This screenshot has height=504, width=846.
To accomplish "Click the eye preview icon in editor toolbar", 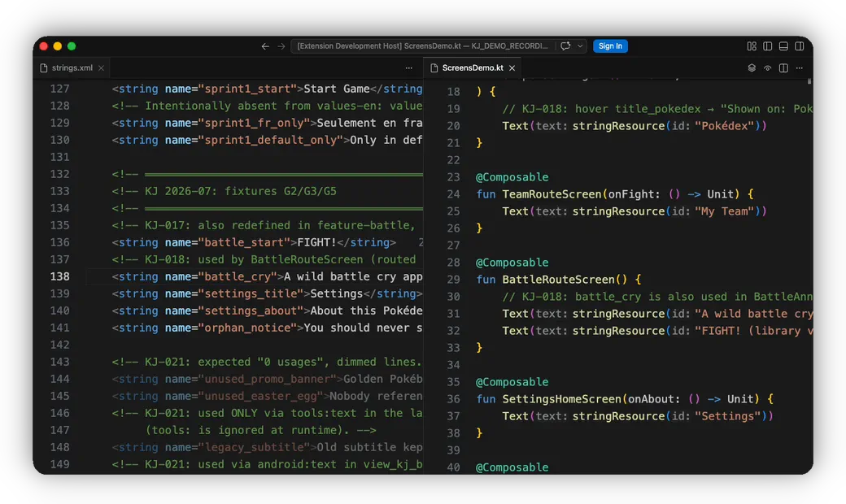I will click(x=767, y=68).
